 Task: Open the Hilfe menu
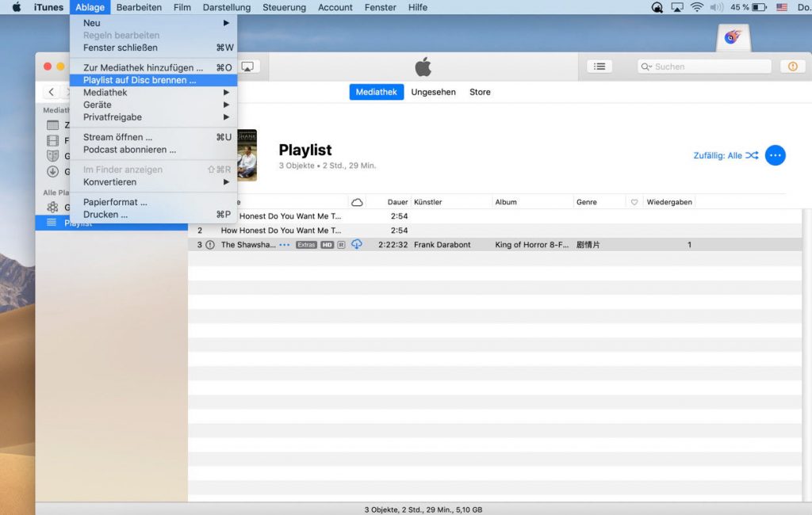pyautogui.click(x=417, y=7)
